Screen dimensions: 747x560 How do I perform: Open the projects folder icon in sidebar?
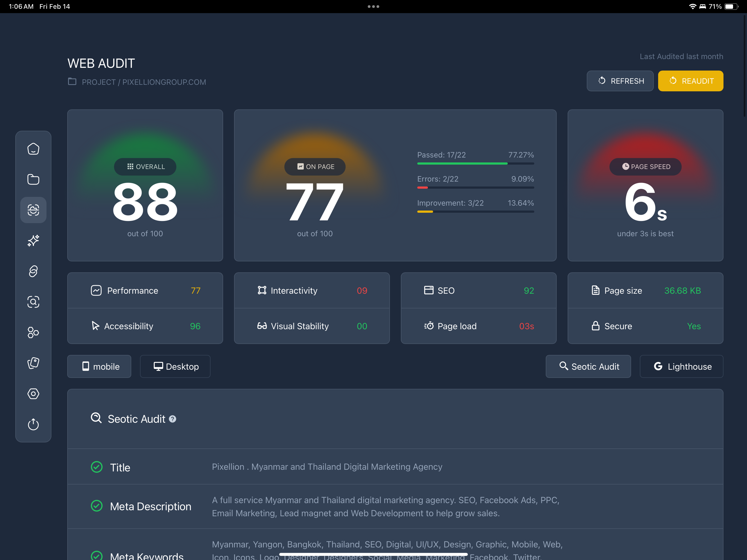click(33, 179)
